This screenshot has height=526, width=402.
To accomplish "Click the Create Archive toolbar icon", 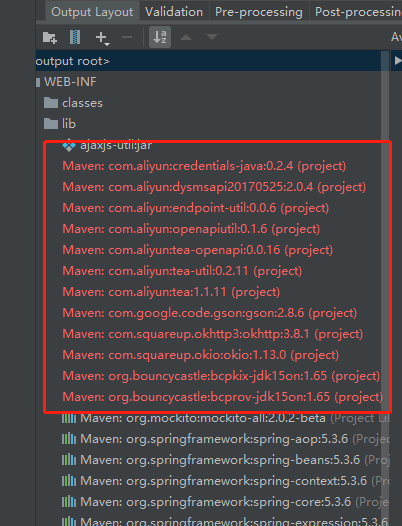I will tap(75, 37).
